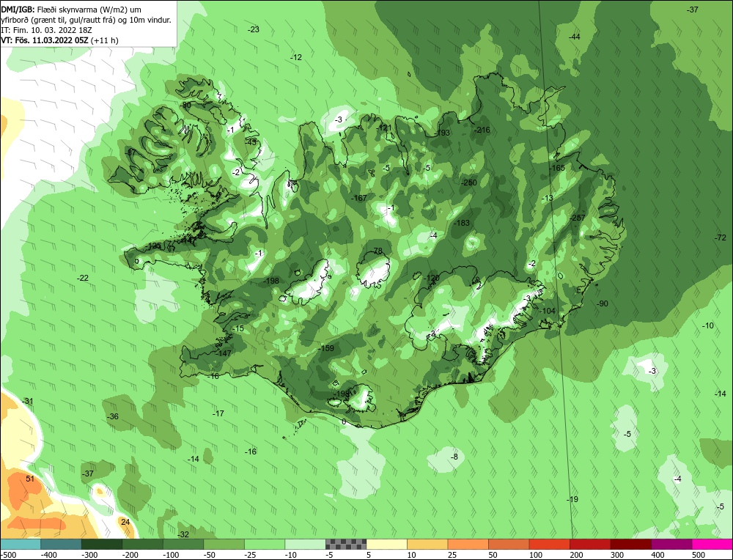Screen dimensions: 733x560
Task: Click the '51' value in the orange area
Action: (x=30, y=479)
